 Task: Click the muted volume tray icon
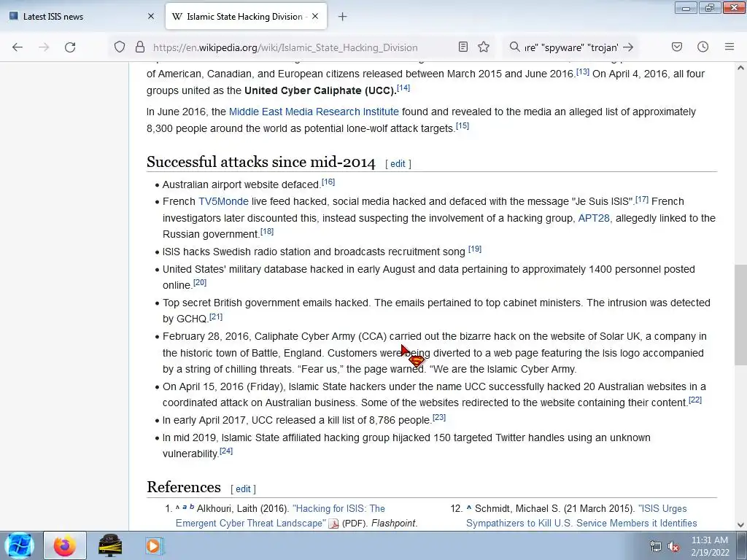coord(673,547)
